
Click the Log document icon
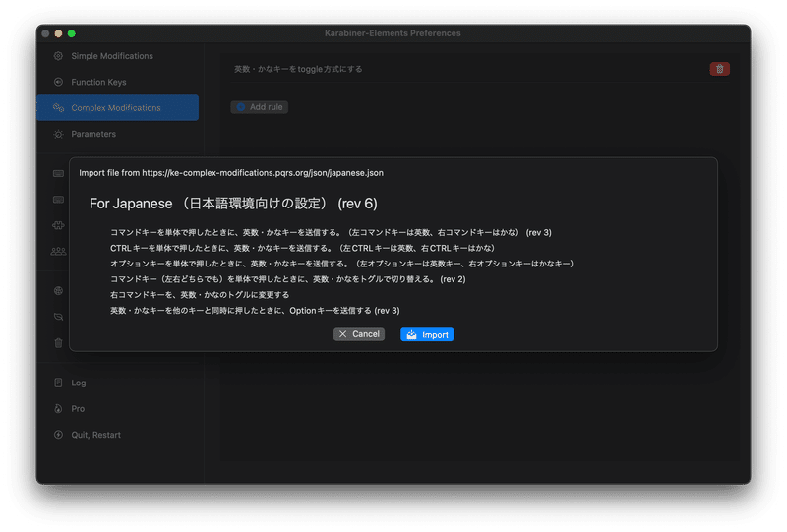[58, 383]
